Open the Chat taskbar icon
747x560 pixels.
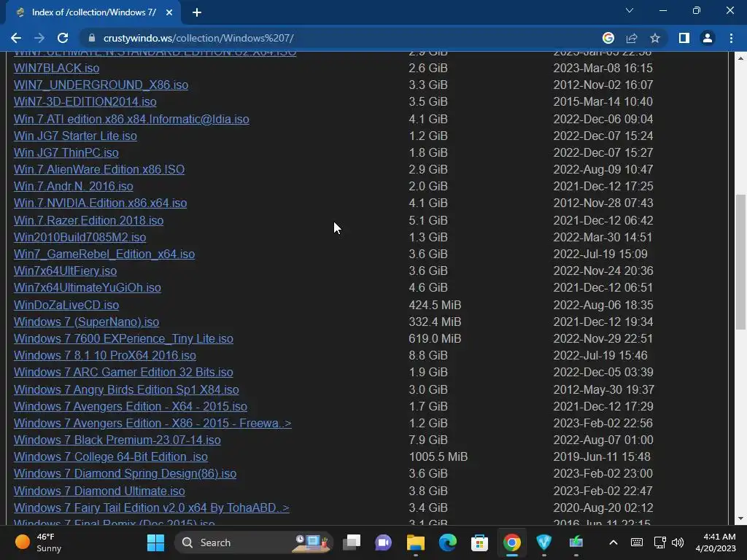[383, 542]
